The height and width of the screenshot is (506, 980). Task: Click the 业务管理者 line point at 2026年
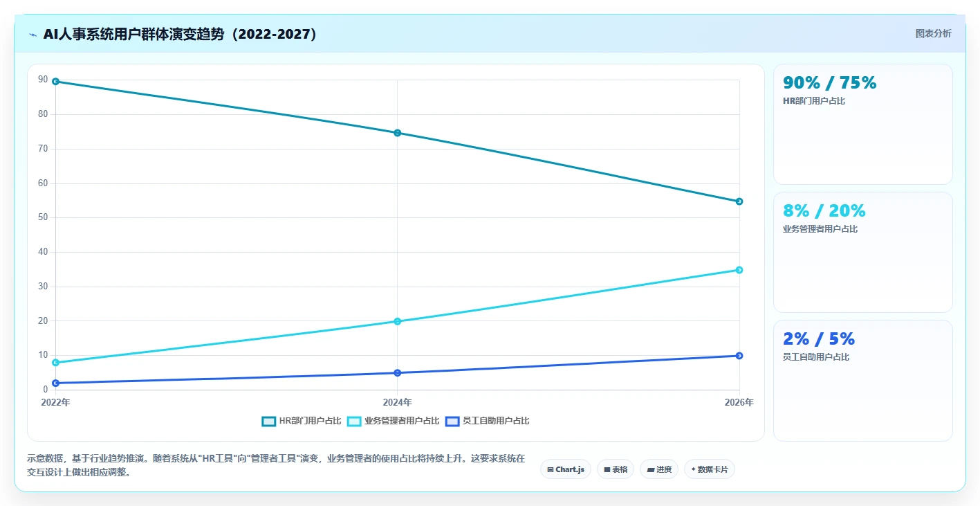[x=739, y=270]
